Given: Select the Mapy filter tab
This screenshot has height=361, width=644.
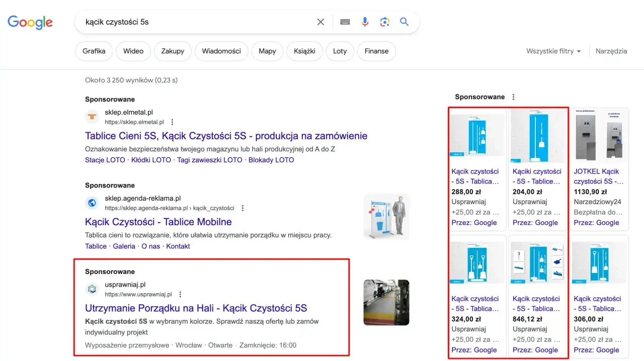Looking at the screenshot, I should [x=267, y=51].
